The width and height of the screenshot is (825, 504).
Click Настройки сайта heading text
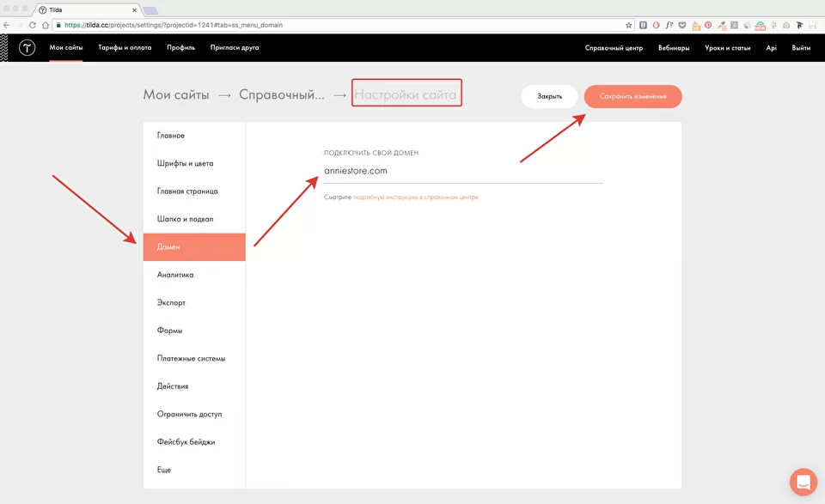(406, 94)
